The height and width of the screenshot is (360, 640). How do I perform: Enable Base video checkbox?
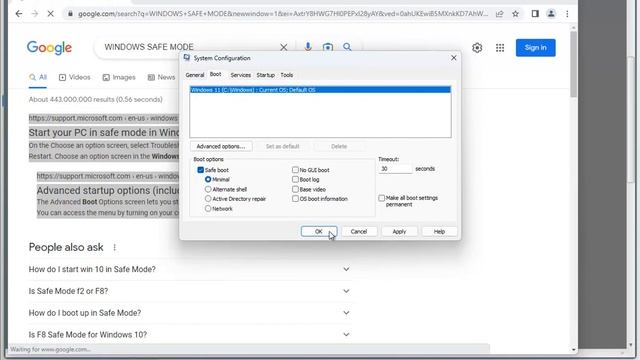tap(295, 189)
